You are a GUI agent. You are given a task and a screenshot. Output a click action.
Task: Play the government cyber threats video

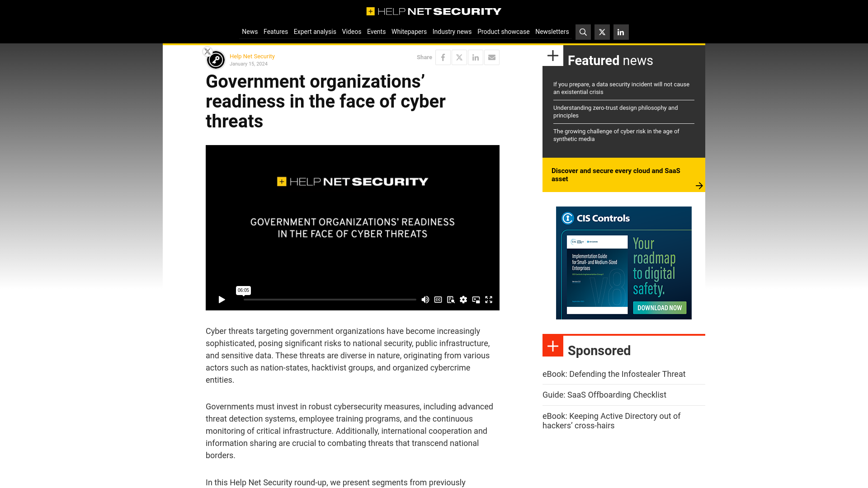point(221,299)
